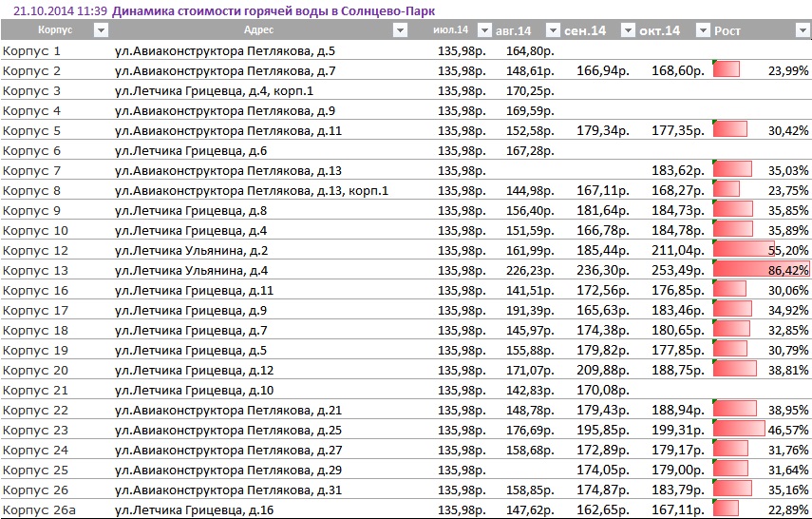This screenshot has height=519, width=812.
Task: Select the '226,23р.' cell in Корпус 13 row
Action: [x=530, y=270]
